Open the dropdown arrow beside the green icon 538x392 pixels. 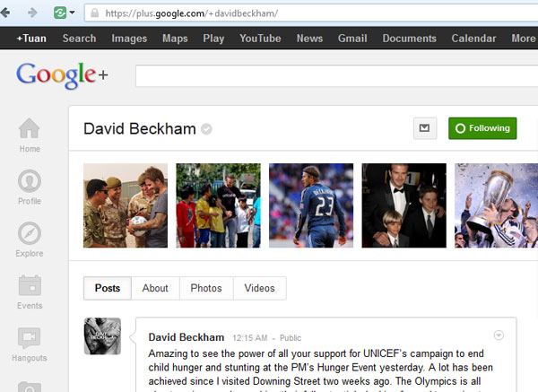(72, 13)
